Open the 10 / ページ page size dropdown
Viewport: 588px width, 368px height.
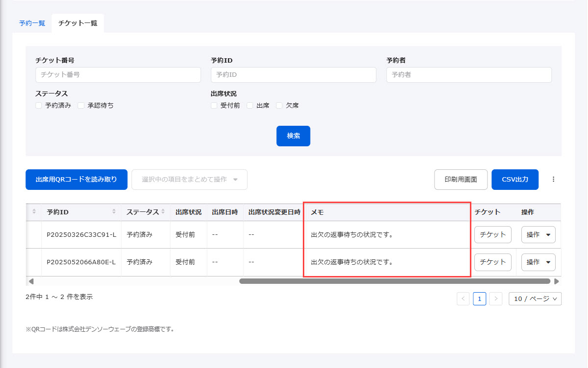click(535, 299)
